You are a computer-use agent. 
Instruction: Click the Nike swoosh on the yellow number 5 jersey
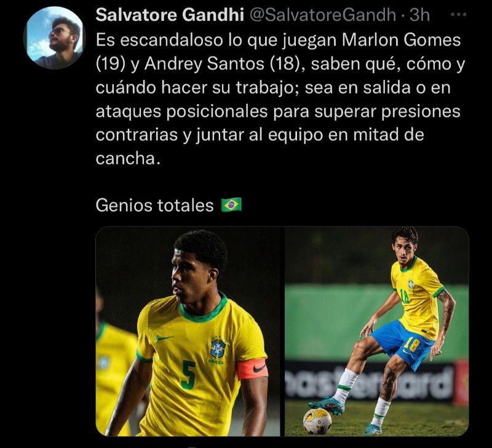(164, 338)
